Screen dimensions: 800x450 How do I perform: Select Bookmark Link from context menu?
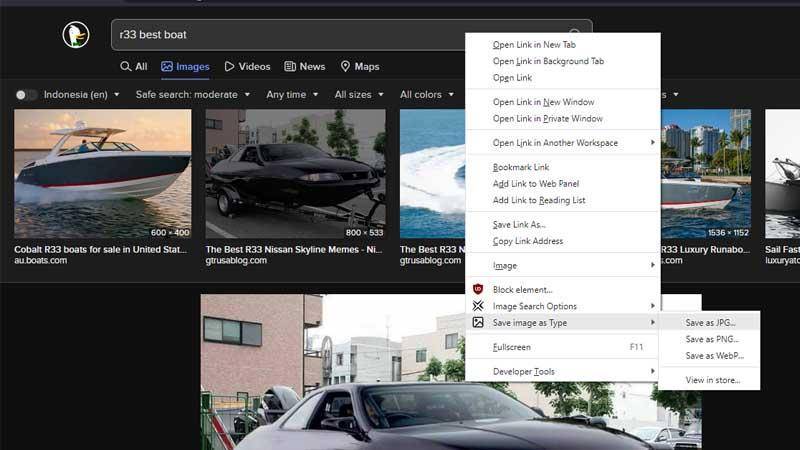563,167
